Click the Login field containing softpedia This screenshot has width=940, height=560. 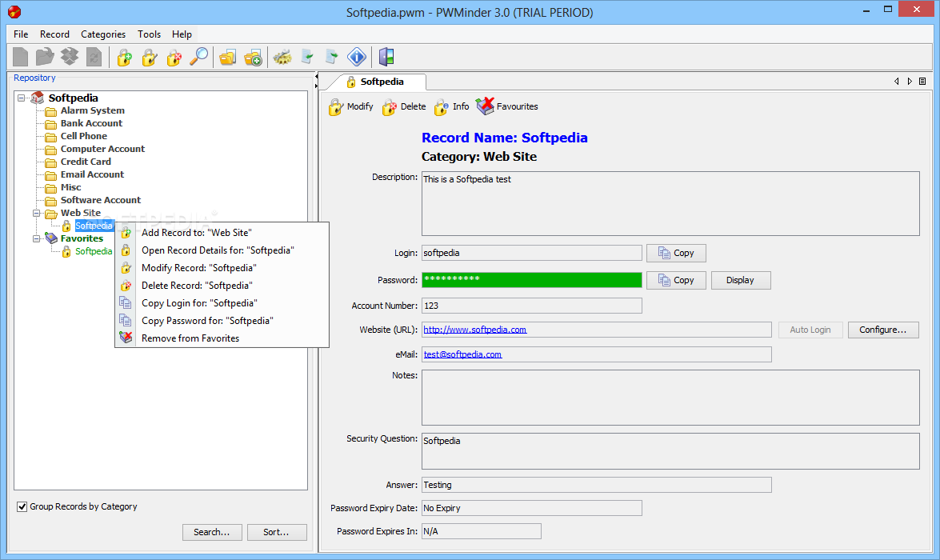532,253
